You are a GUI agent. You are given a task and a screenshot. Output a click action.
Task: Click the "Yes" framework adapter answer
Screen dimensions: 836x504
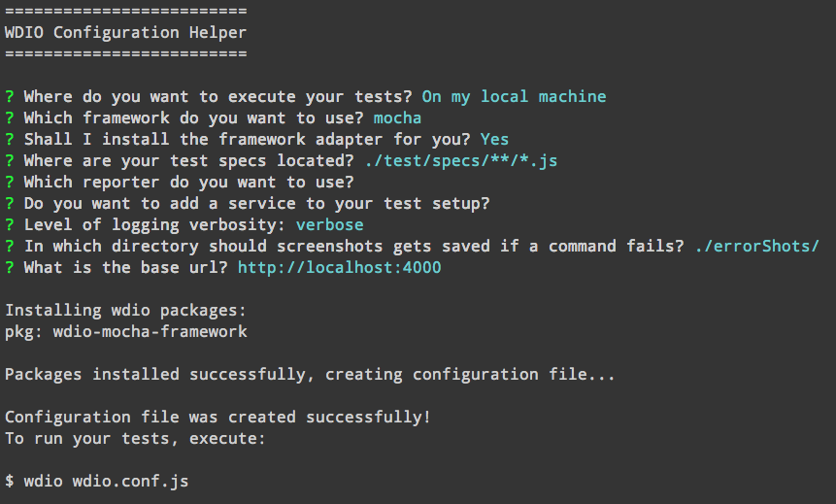[x=494, y=140]
